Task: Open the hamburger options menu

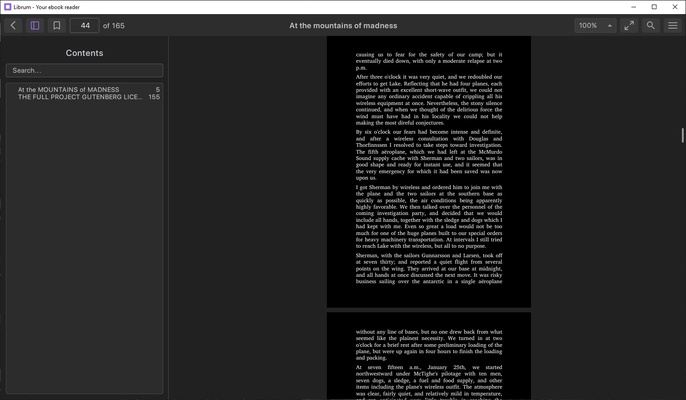Action: coord(672,25)
